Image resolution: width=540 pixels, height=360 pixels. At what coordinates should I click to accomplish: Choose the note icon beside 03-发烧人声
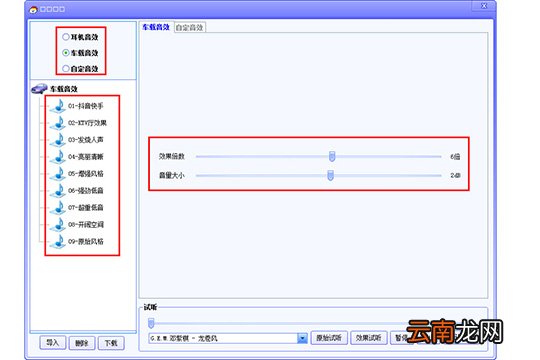click(x=58, y=140)
